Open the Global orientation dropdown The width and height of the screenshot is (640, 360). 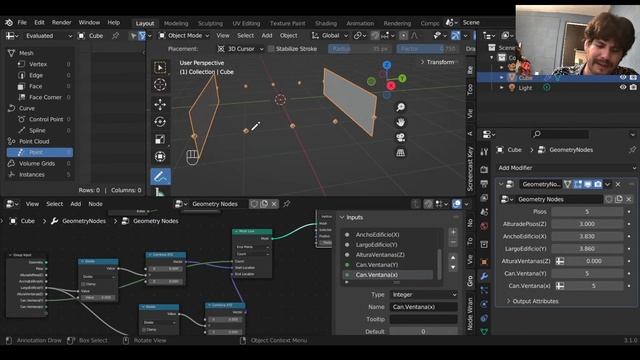point(330,36)
